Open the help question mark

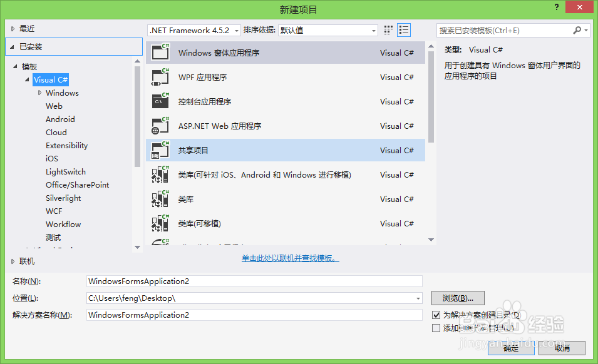pos(557,7)
